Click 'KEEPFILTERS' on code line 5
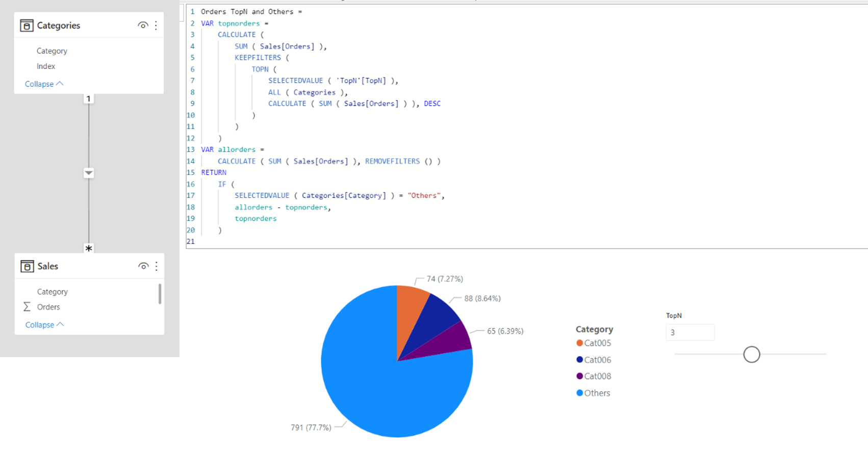The image size is (868, 452). pyautogui.click(x=258, y=58)
